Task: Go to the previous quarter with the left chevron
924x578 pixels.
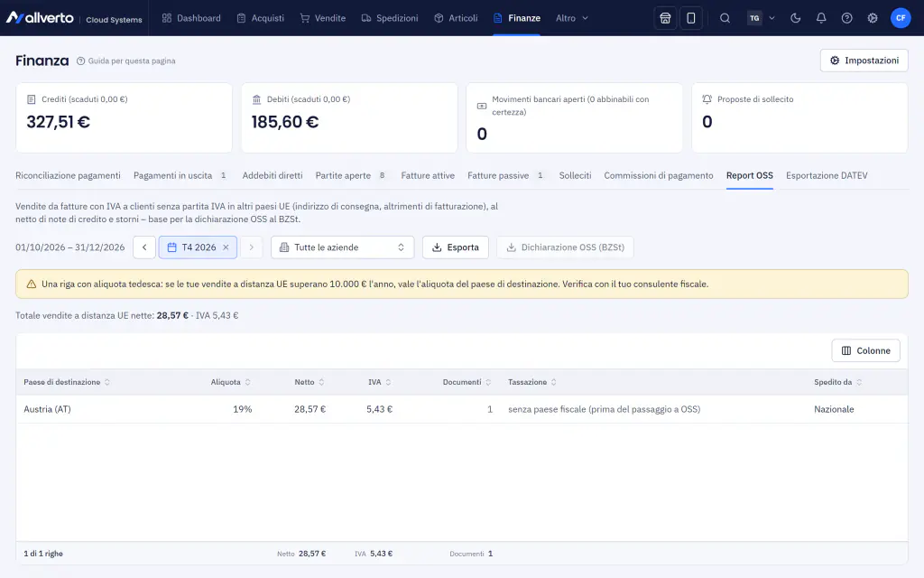Action: coord(144,247)
